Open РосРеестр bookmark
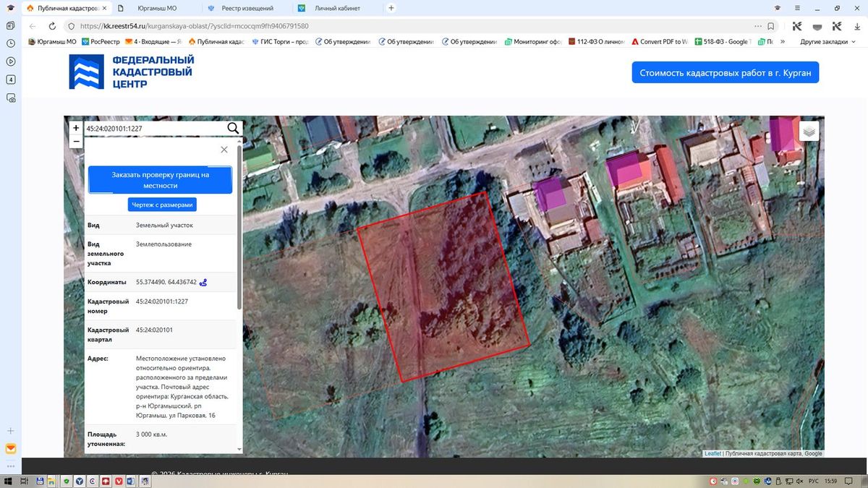 100,42
